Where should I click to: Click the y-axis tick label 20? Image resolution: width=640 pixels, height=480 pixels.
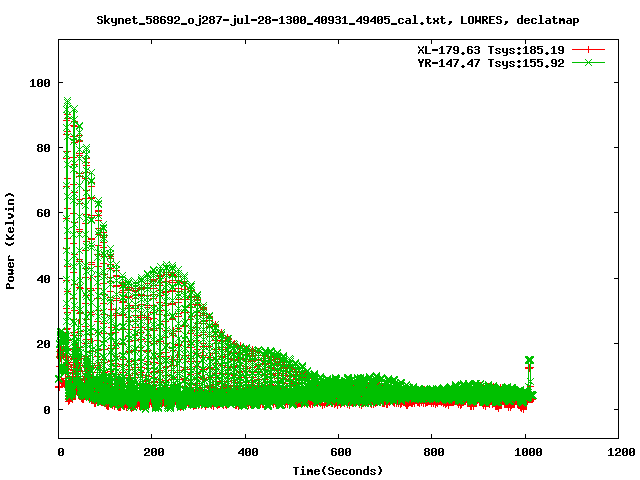[43, 344]
